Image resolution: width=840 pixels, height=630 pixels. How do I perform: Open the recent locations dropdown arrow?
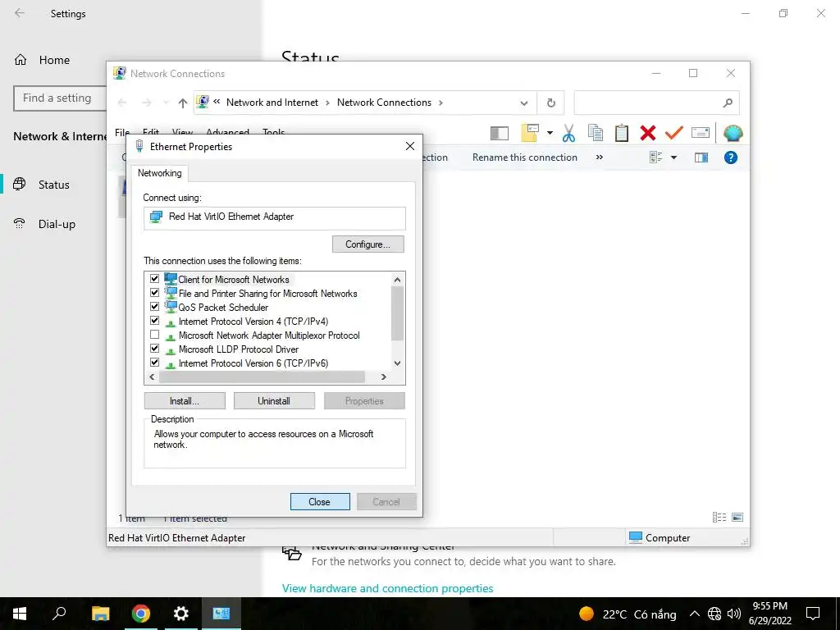[166, 103]
